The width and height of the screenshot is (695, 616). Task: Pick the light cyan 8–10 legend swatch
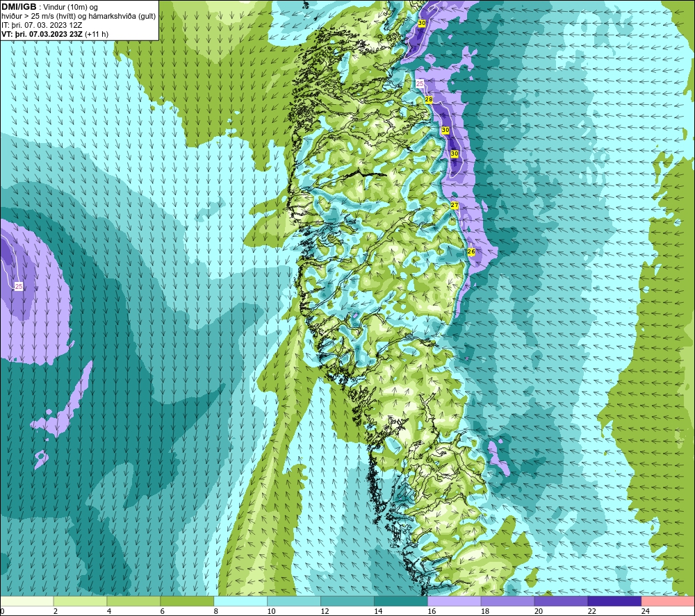[240, 601]
